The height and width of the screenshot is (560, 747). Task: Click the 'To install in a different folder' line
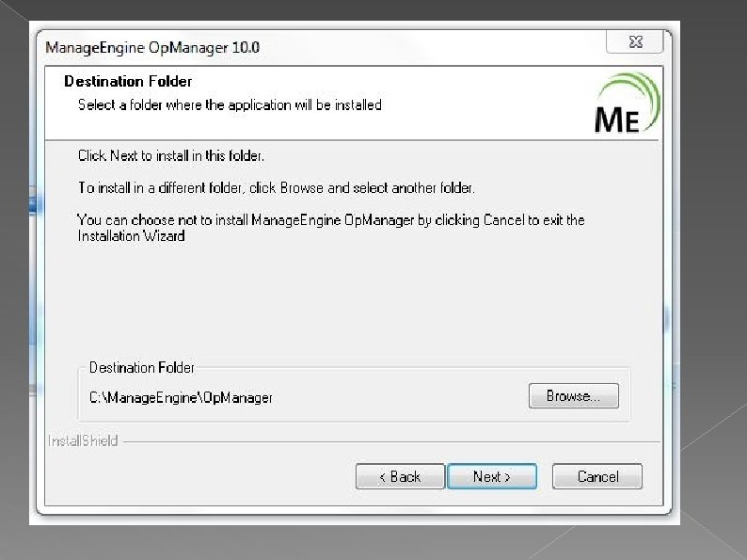pyautogui.click(x=277, y=188)
